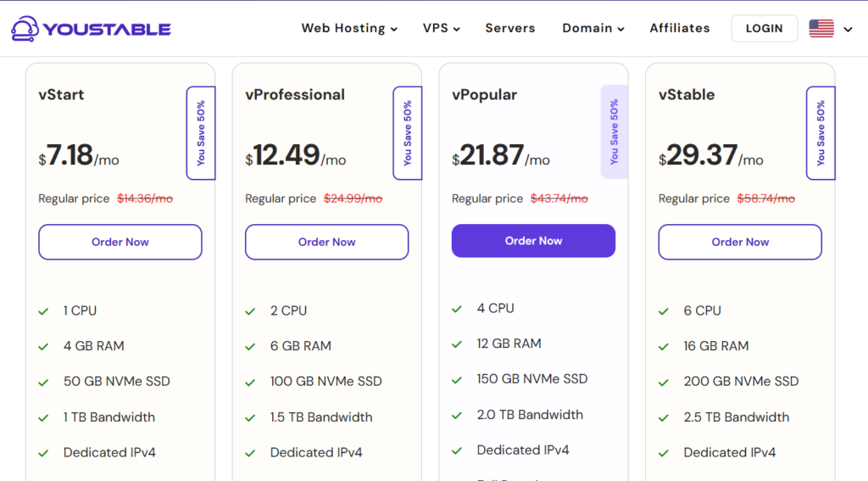Click the struck-through $58.74/mo regular price

click(766, 199)
